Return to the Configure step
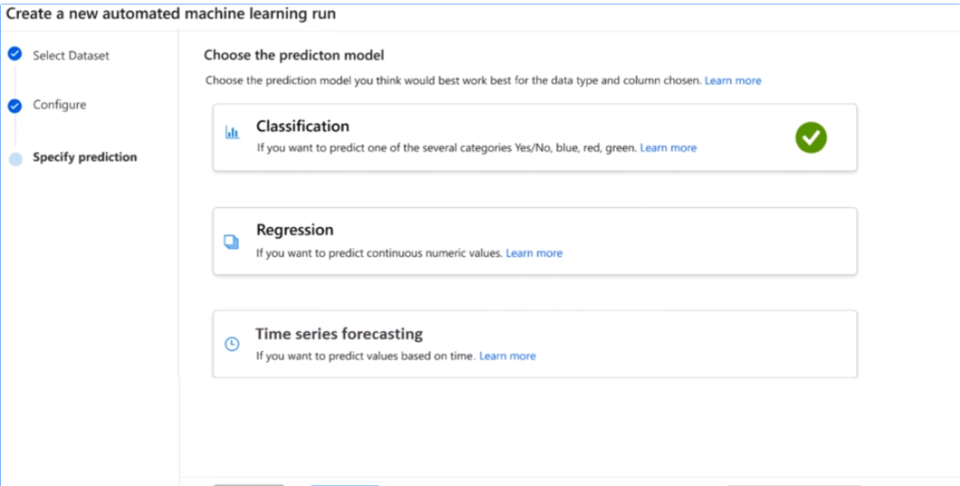The image size is (960, 486). 59,105
